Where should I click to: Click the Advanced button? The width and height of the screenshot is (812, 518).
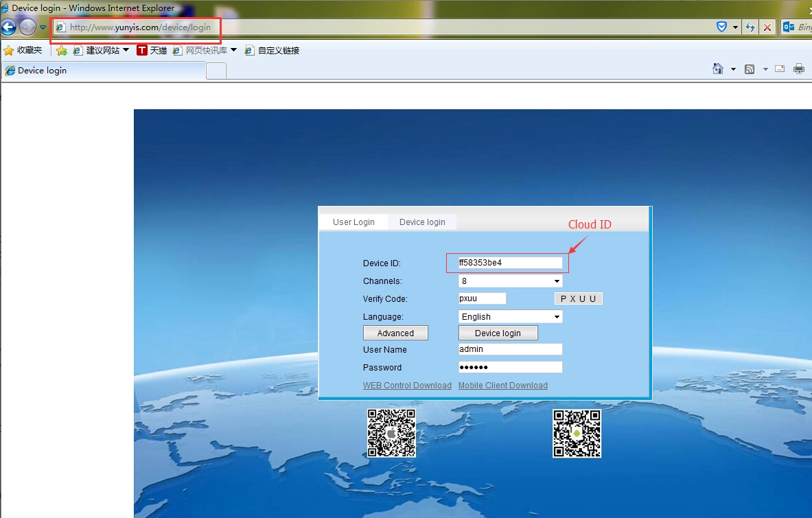click(x=395, y=333)
